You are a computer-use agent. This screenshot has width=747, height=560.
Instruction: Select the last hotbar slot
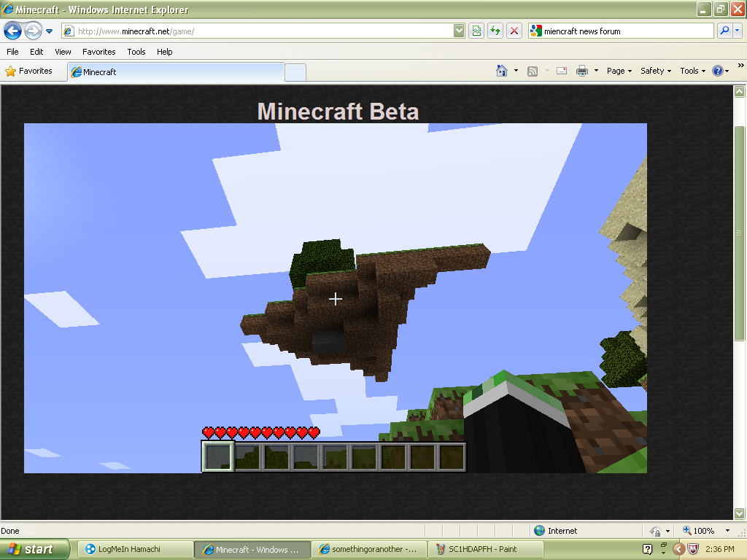click(x=452, y=457)
